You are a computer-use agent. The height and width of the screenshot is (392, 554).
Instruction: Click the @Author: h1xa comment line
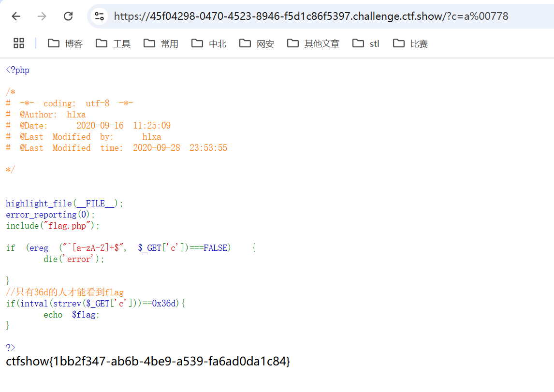(x=46, y=115)
